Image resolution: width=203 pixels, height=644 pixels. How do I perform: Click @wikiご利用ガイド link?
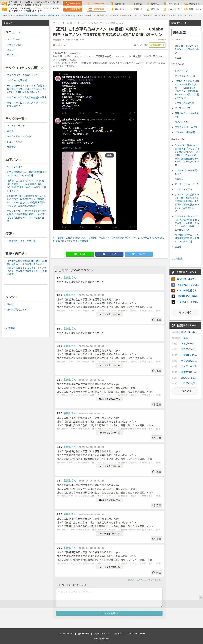tap(17, 310)
